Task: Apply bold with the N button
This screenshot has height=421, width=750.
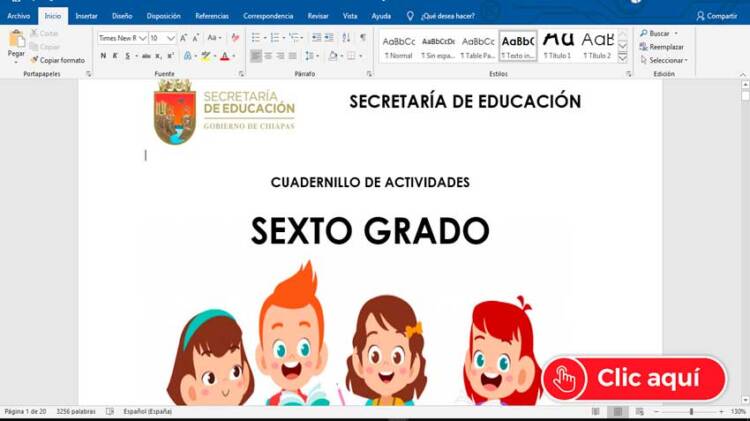Action: [103, 56]
